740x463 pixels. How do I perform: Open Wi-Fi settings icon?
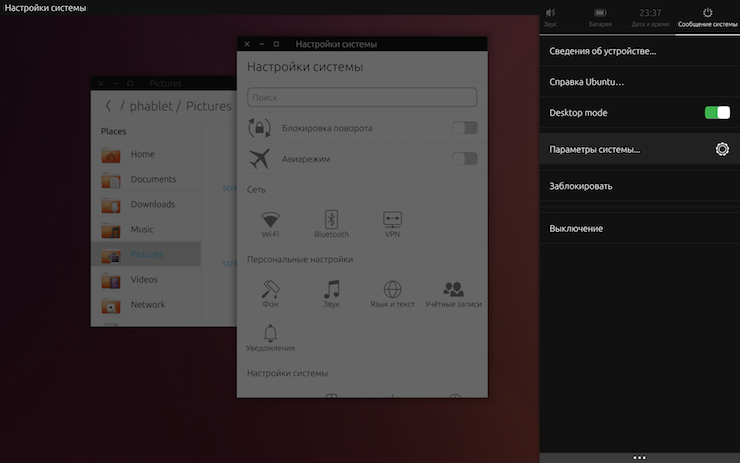[x=270, y=219]
